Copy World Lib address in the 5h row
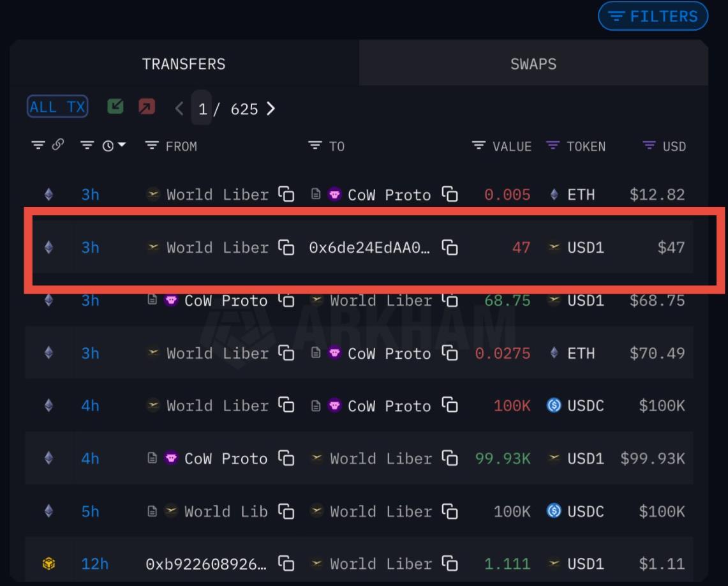The width and height of the screenshot is (728, 586). [x=286, y=511]
